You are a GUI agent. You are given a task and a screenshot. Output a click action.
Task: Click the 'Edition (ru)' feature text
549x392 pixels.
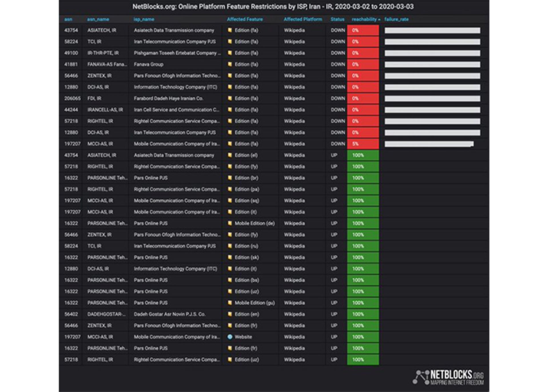tap(246, 246)
